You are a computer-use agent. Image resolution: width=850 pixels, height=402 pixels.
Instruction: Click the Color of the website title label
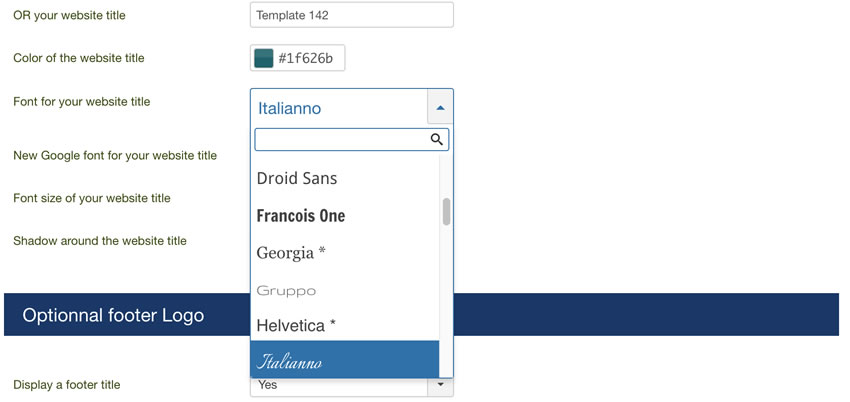pyautogui.click(x=79, y=58)
